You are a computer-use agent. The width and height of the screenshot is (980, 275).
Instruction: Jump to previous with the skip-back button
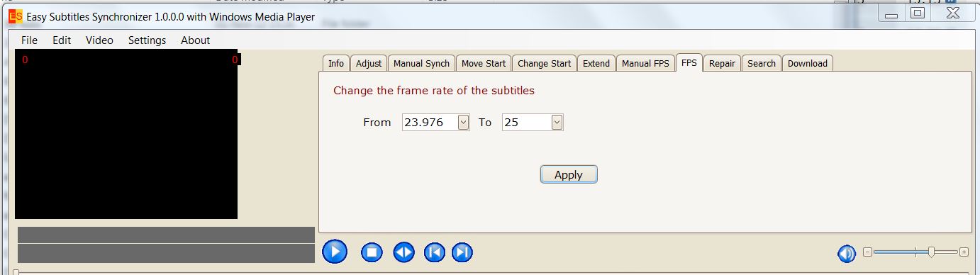click(x=434, y=252)
